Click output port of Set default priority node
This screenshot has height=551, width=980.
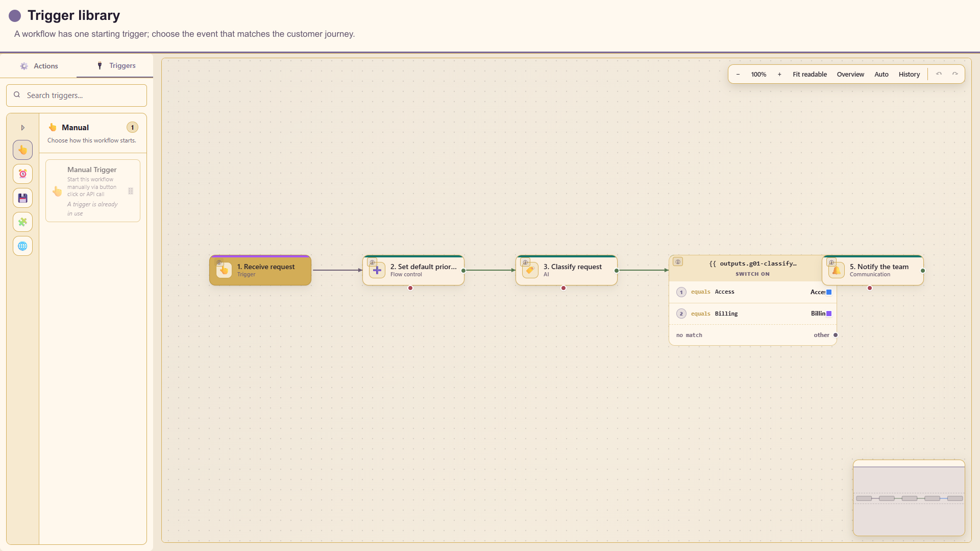point(463,271)
